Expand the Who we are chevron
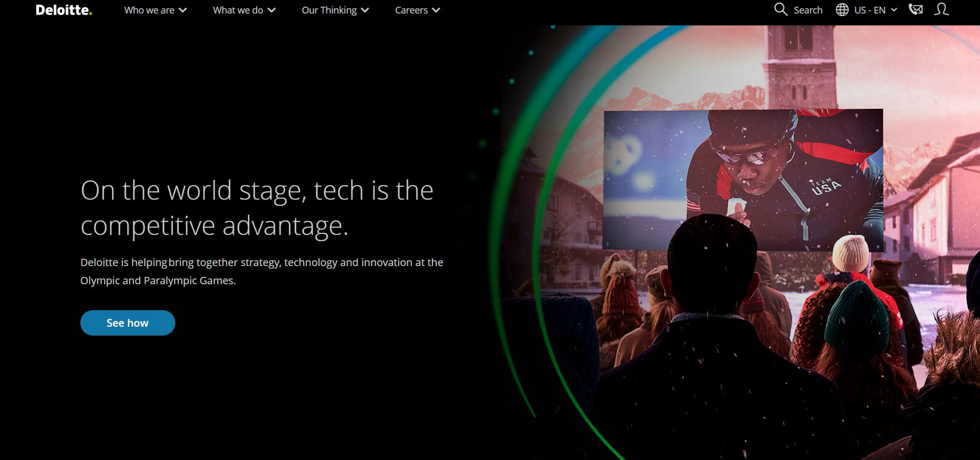This screenshot has height=460, width=980. pos(183,10)
